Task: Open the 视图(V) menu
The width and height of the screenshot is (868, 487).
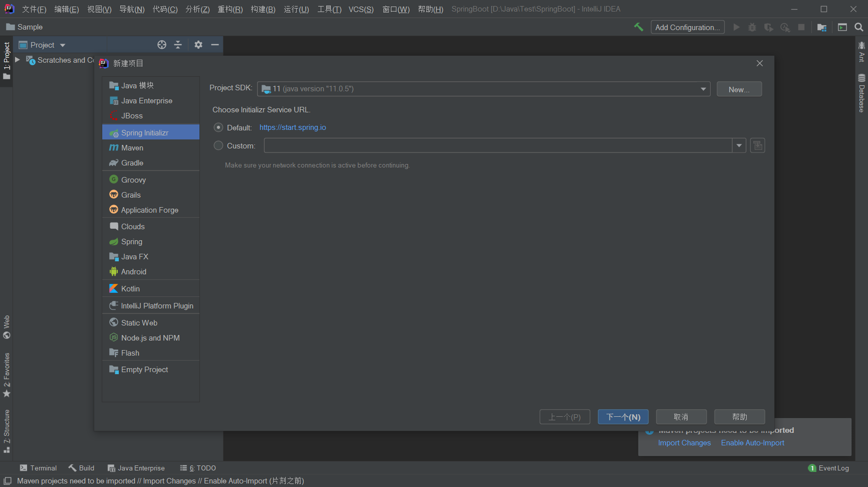Action: pos(99,9)
